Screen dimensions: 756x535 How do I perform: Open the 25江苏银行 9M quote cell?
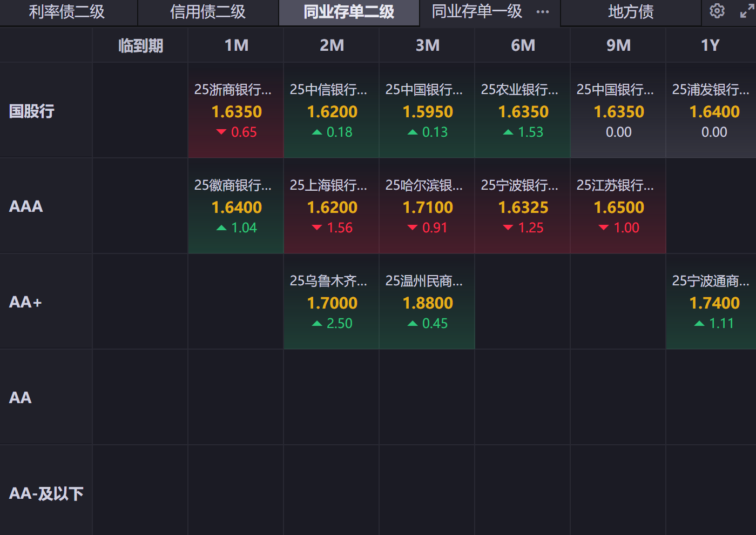(x=618, y=206)
